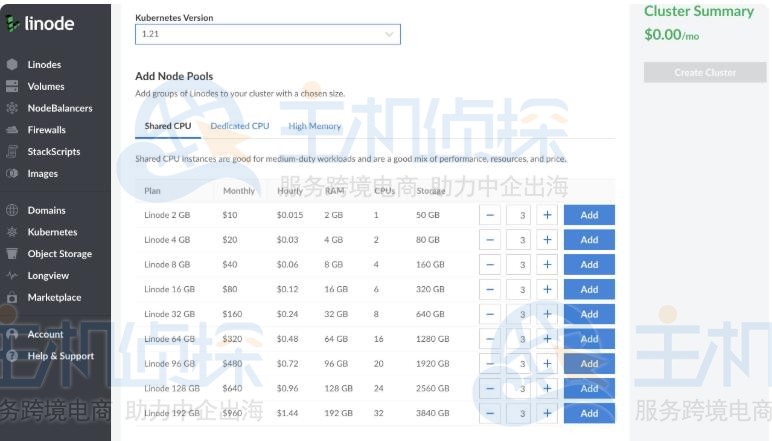Switch to the High Memory tab

315,126
